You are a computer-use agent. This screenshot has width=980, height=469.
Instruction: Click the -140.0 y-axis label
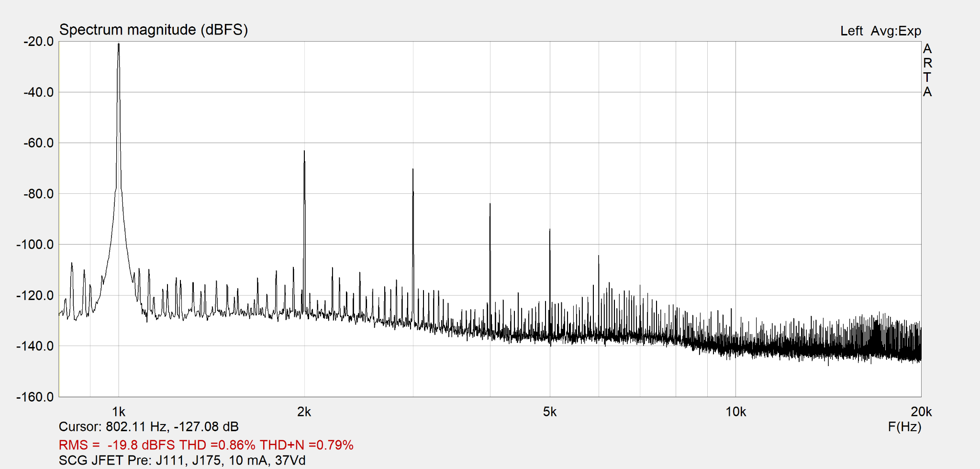[x=36, y=346]
